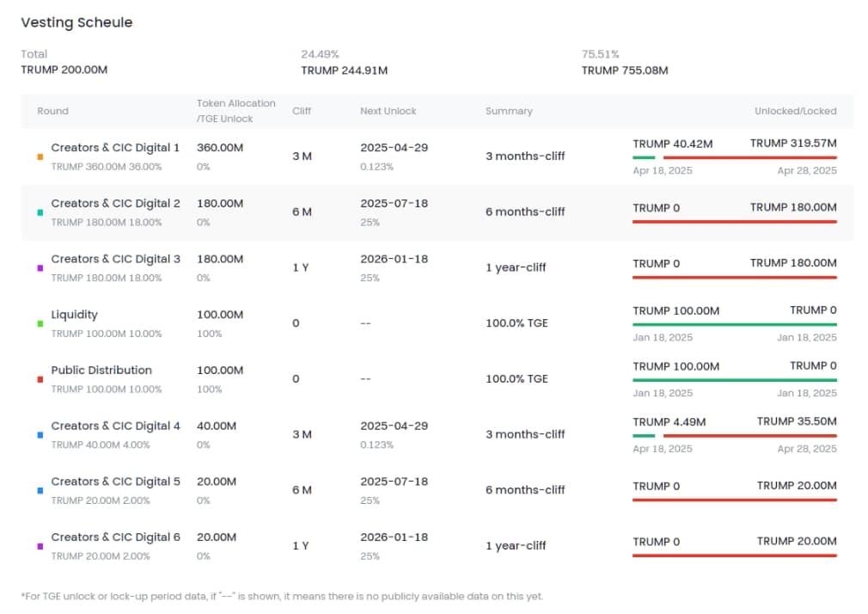Click the 2025-07-18 unlock date for Digital 2
The image size is (868, 614).
[x=394, y=204]
